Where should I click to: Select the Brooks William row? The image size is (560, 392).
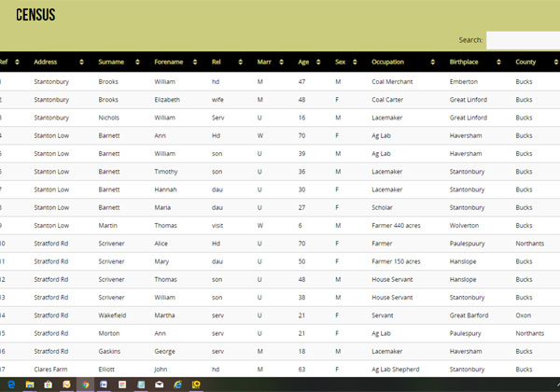click(280, 81)
